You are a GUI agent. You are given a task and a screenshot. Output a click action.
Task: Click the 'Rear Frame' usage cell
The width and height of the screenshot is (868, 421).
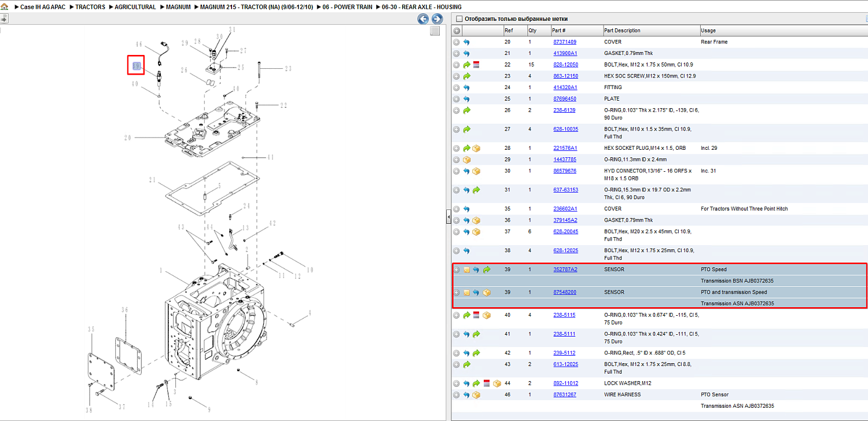pyautogui.click(x=714, y=42)
